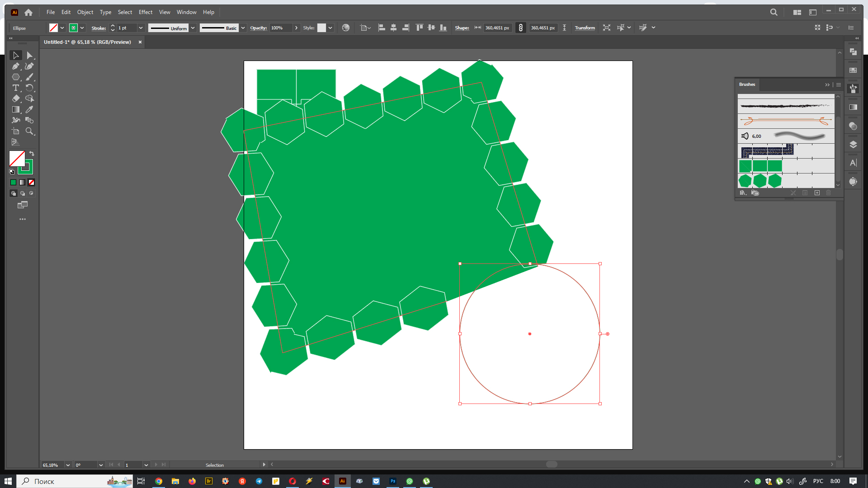
Task: Select the Zoom magnifier tool
Action: 29,131
